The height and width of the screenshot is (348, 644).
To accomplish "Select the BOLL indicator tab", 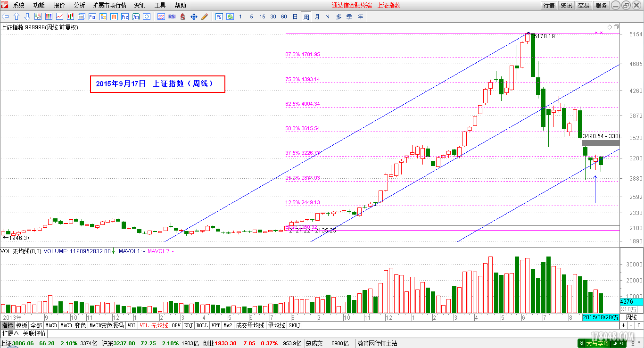I will click(202, 325).
